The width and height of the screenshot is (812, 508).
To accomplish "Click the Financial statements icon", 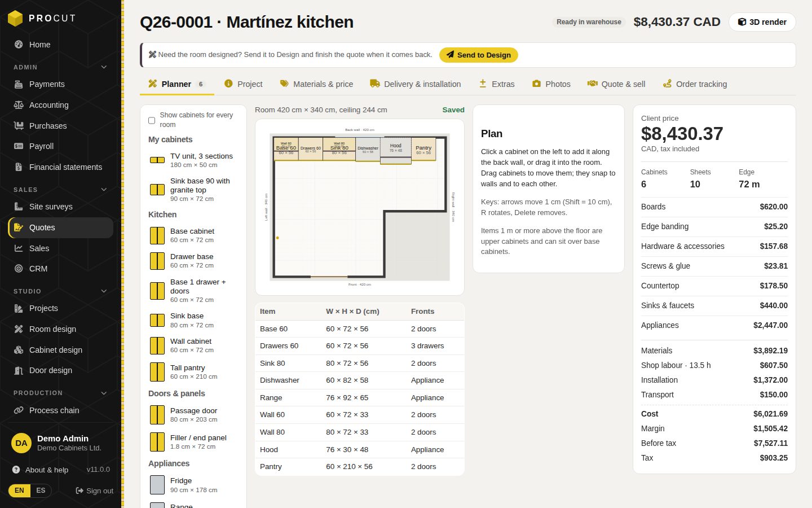I will click(x=19, y=167).
